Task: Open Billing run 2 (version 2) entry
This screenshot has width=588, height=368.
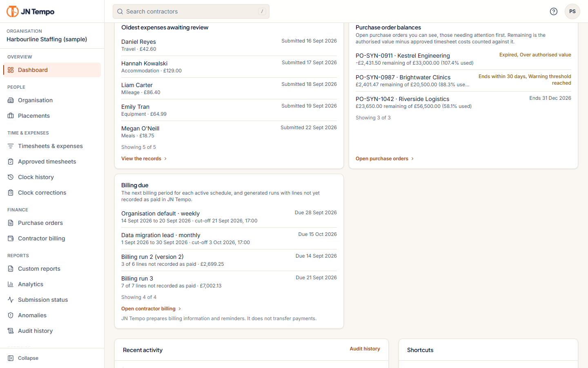Action: coord(229,260)
